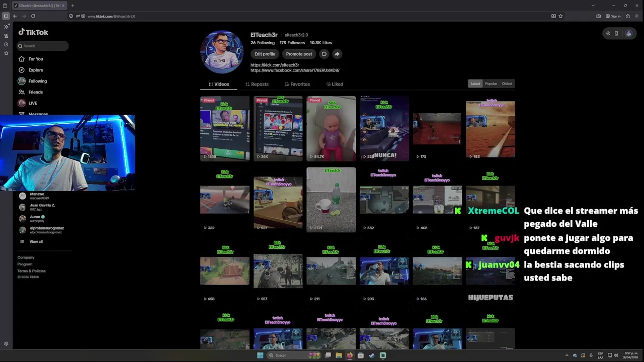Click the address bar URL tiktok.com

click(111, 16)
